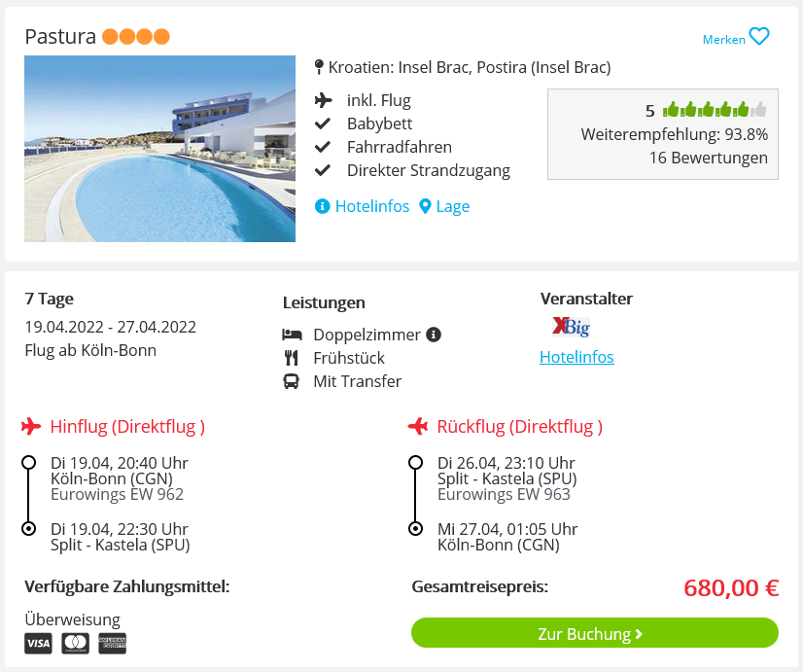Click the Merken heart icon
The width and height of the screenshot is (803, 672).
tap(759, 37)
